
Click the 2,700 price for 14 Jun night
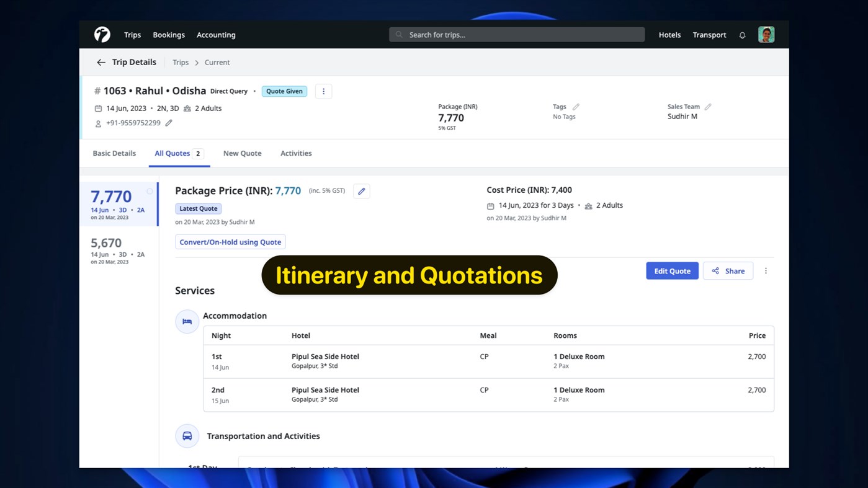tap(757, 357)
